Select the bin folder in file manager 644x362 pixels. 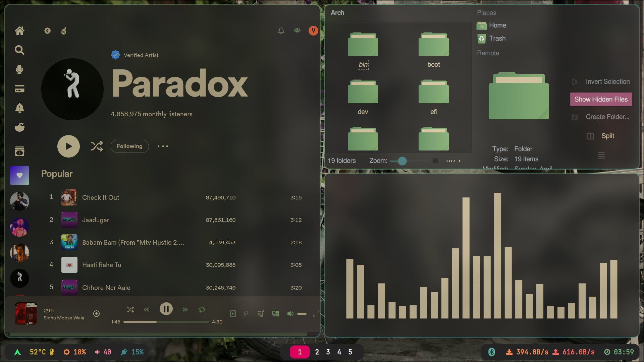click(363, 51)
